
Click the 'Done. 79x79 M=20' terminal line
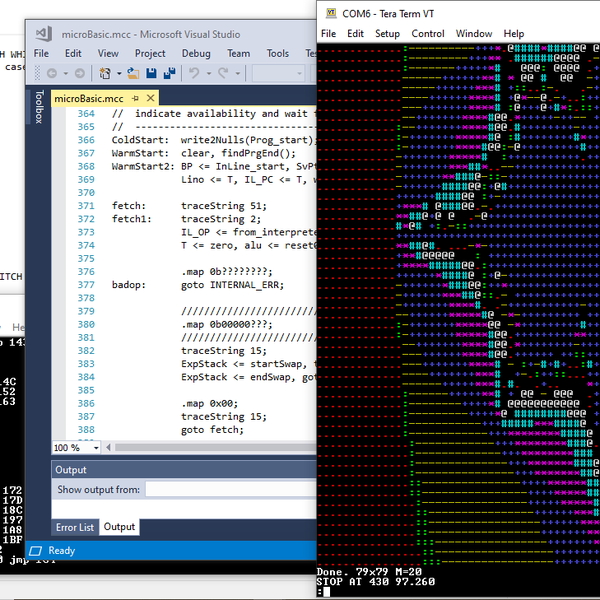pos(369,572)
